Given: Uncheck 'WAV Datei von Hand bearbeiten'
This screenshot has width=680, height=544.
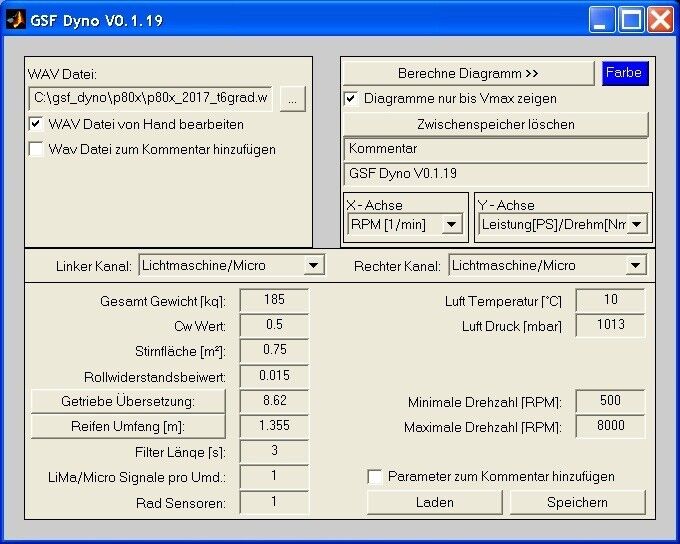Looking at the screenshot, I should pos(37,125).
